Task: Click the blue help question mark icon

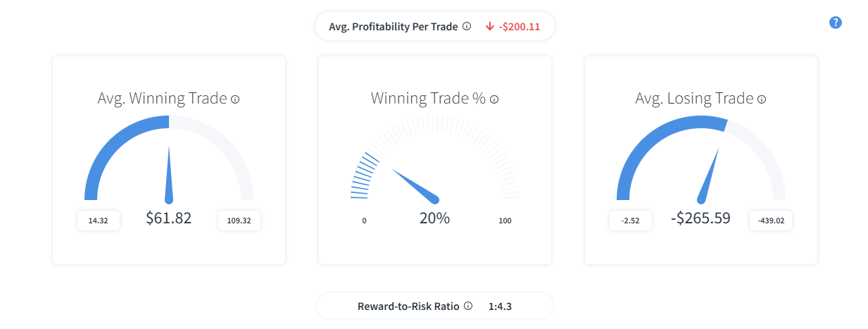Action: click(836, 23)
